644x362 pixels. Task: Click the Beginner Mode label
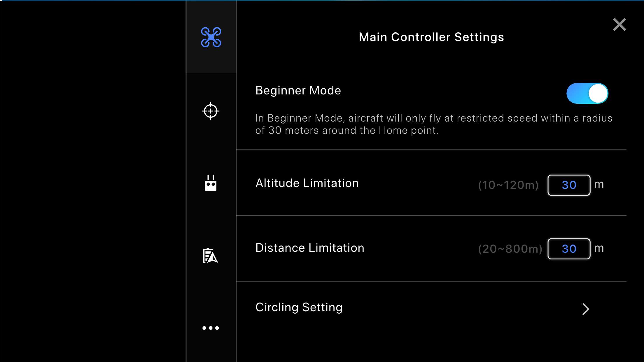[298, 90]
